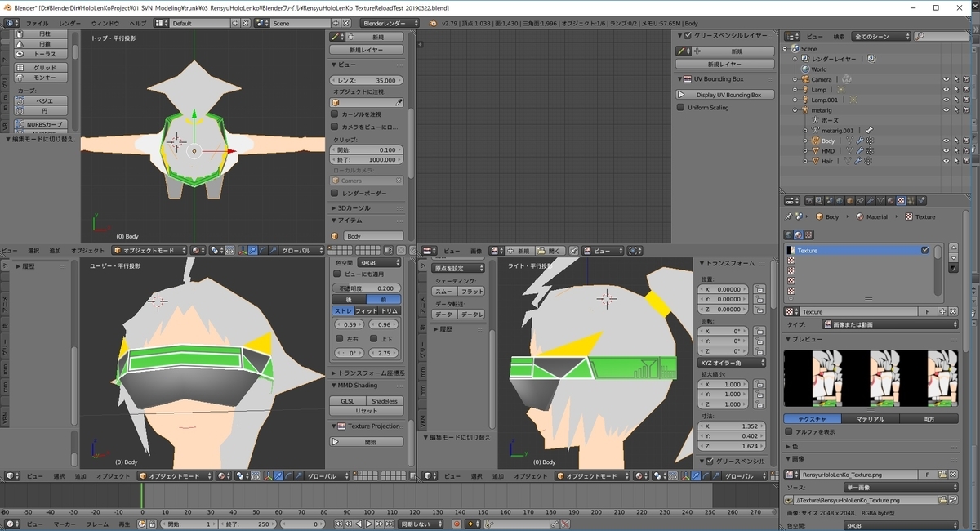
Task: Click the metarig armature icon in outliner
Action: tap(805, 109)
